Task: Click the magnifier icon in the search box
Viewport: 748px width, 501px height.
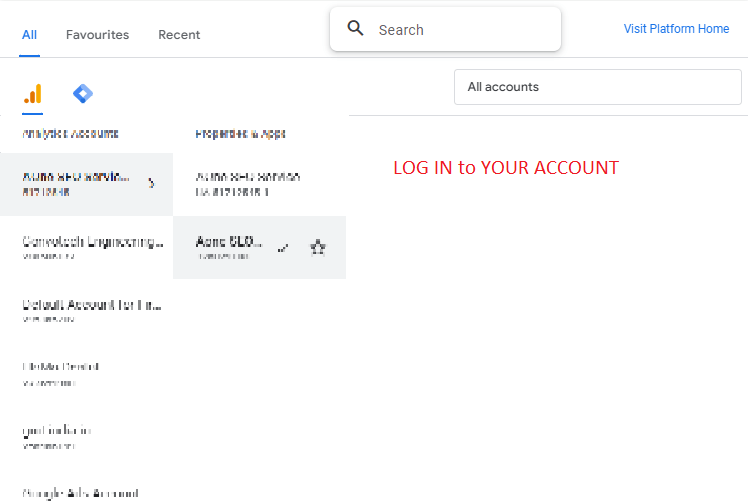Action: (355, 29)
